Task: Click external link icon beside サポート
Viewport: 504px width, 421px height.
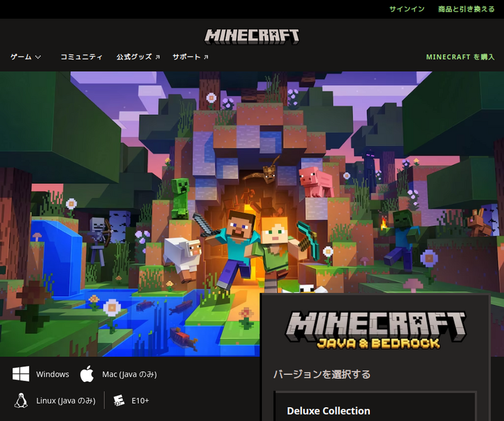Action: tap(206, 57)
